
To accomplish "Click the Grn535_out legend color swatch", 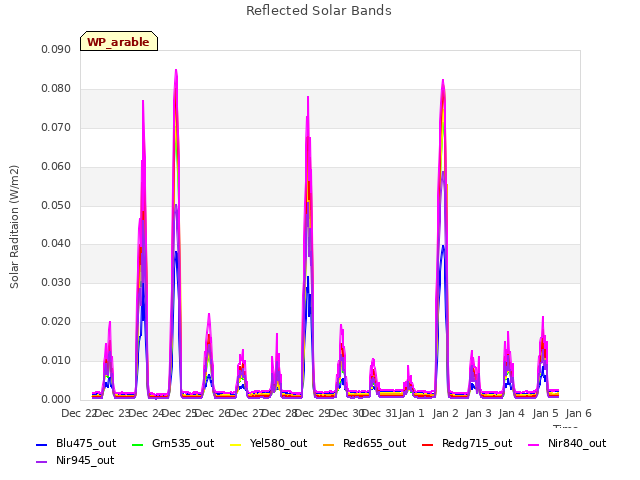I will pyautogui.click(x=138, y=444).
